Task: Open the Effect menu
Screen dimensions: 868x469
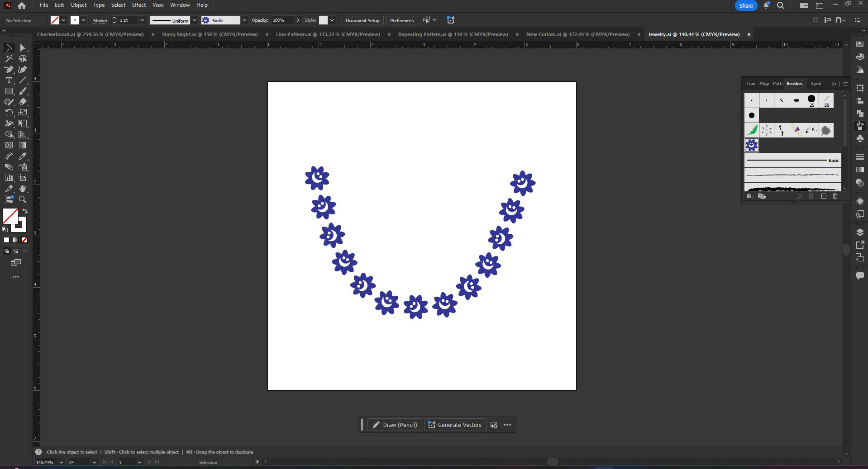Action: pyautogui.click(x=138, y=5)
